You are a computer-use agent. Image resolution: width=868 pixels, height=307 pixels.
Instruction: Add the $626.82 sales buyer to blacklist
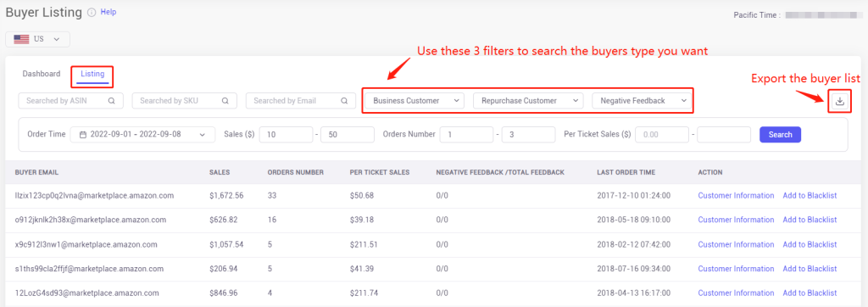[810, 220]
